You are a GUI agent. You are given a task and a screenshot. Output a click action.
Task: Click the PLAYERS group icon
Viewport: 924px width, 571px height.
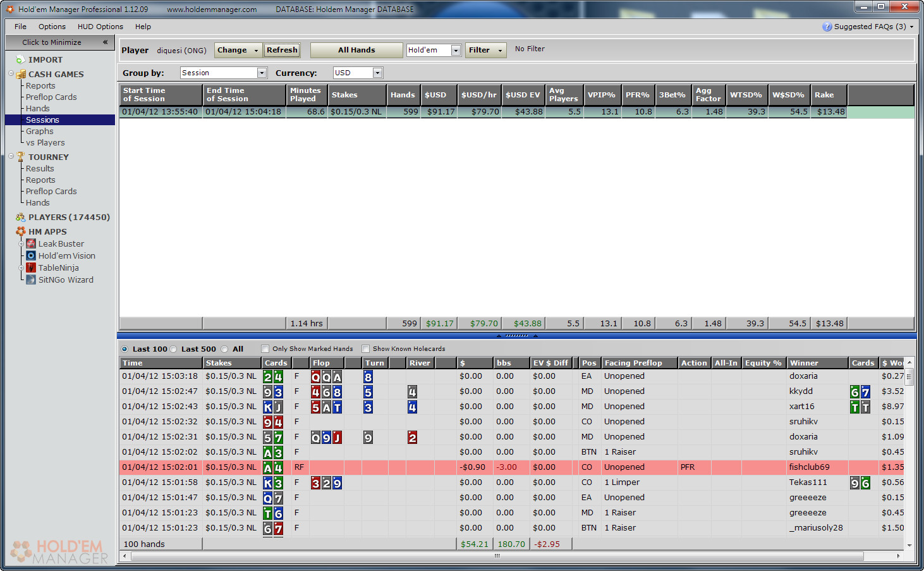20,217
